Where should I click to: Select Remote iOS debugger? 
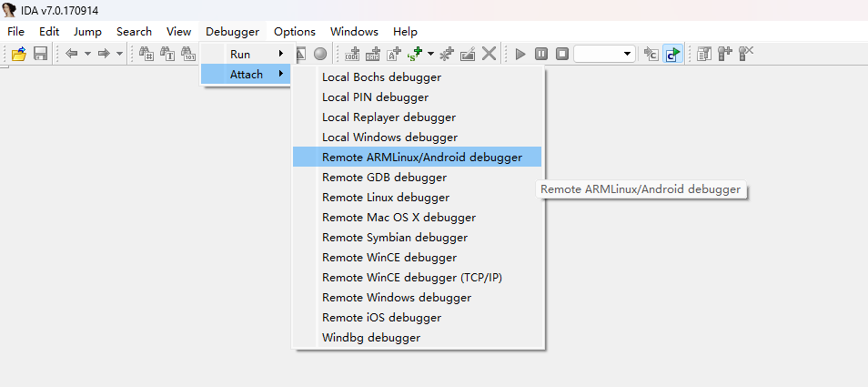click(418, 317)
